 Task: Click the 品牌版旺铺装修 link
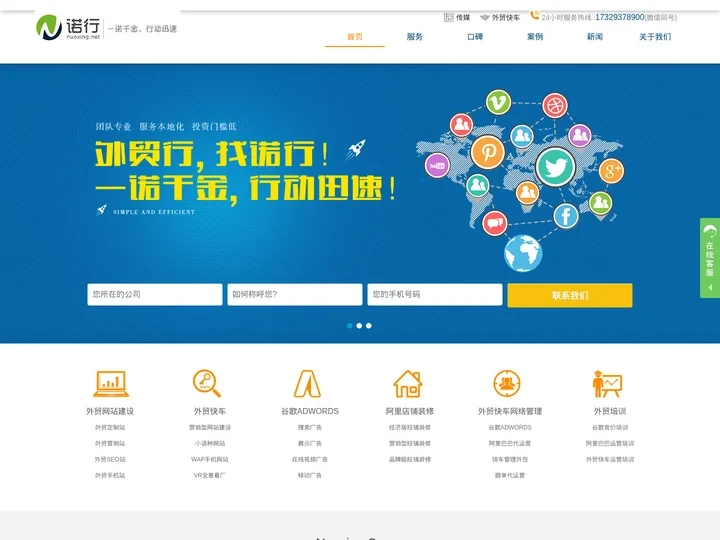[x=410, y=459]
